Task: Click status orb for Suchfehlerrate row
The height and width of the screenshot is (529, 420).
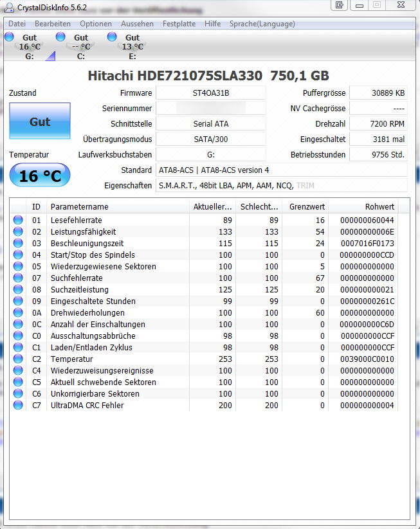Action: 18,278
